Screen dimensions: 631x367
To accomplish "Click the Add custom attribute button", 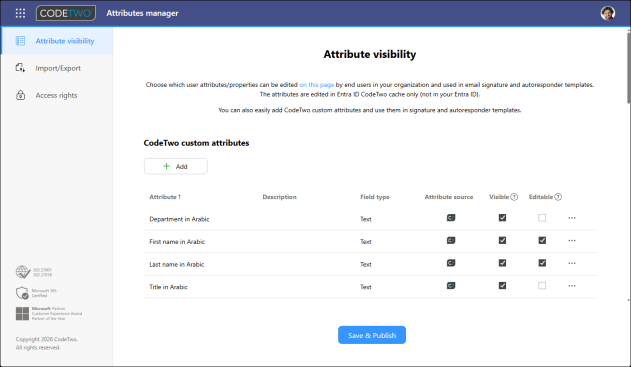I will [176, 166].
